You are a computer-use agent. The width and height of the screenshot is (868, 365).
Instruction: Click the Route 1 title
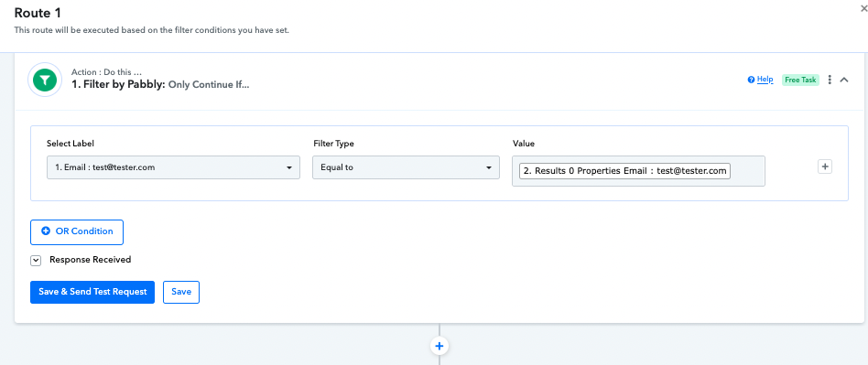[x=37, y=14]
